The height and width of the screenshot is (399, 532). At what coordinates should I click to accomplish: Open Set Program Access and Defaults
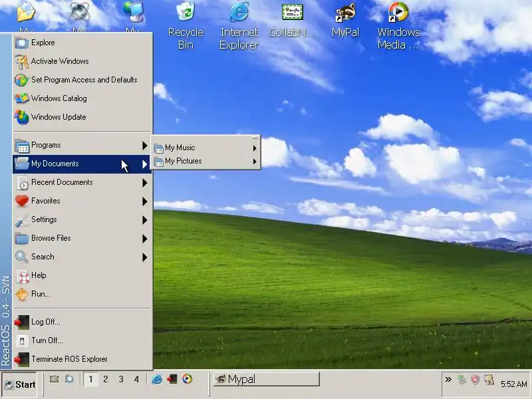coord(82,80)
